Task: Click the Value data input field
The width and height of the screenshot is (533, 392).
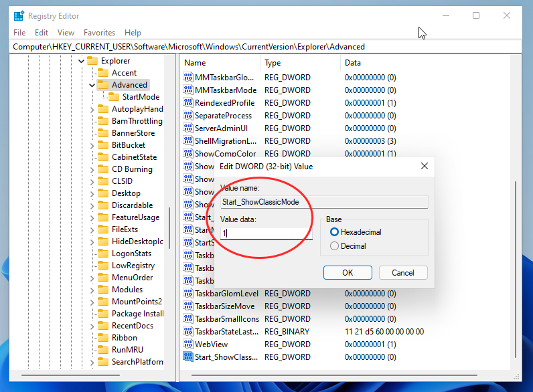Action: 266,233
